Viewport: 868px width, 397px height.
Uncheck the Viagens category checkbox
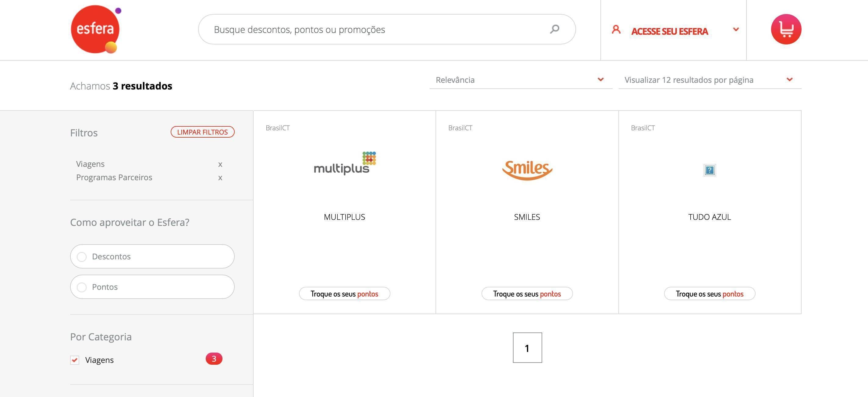(x=74, y=360)
